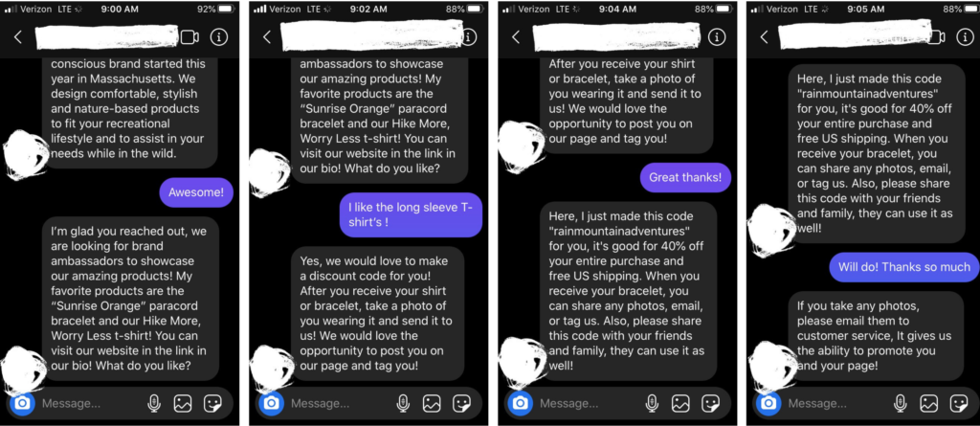Tap the 'I like the long sleeve' bubble
Screen dimensions: 980x426
coord(411,214)
